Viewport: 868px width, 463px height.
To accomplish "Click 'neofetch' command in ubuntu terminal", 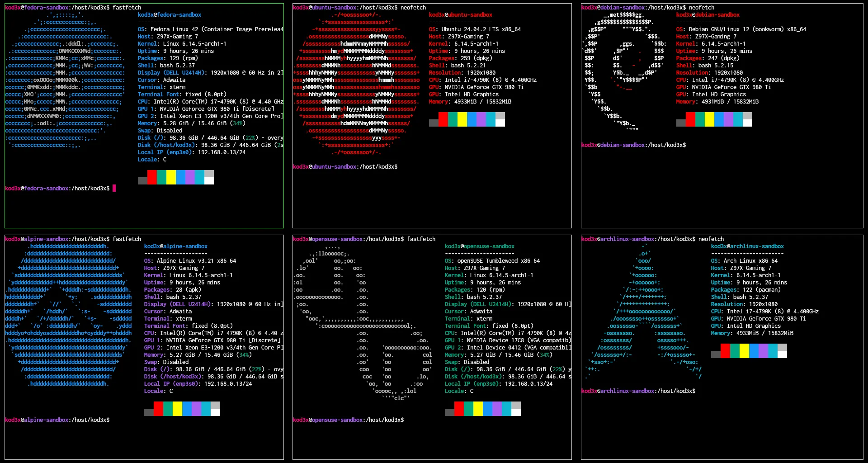I will click(413, 8).
